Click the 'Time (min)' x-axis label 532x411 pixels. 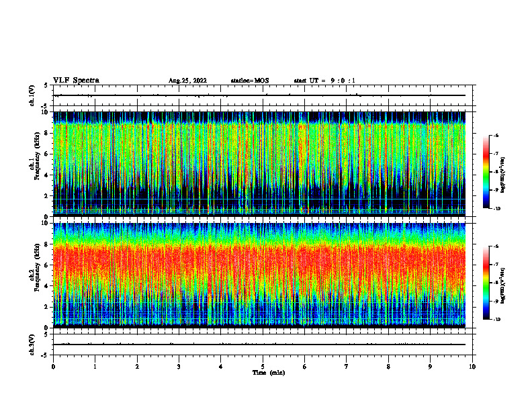[269, 373]
